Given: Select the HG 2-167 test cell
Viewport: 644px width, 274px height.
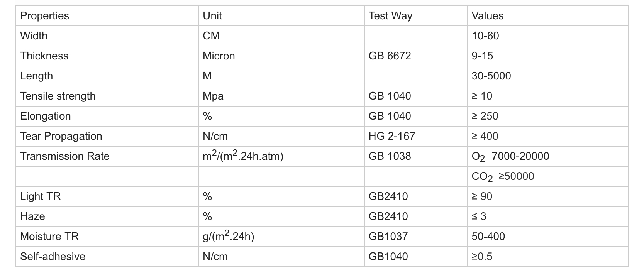Looking at the screenshot, I should point(391,136).
